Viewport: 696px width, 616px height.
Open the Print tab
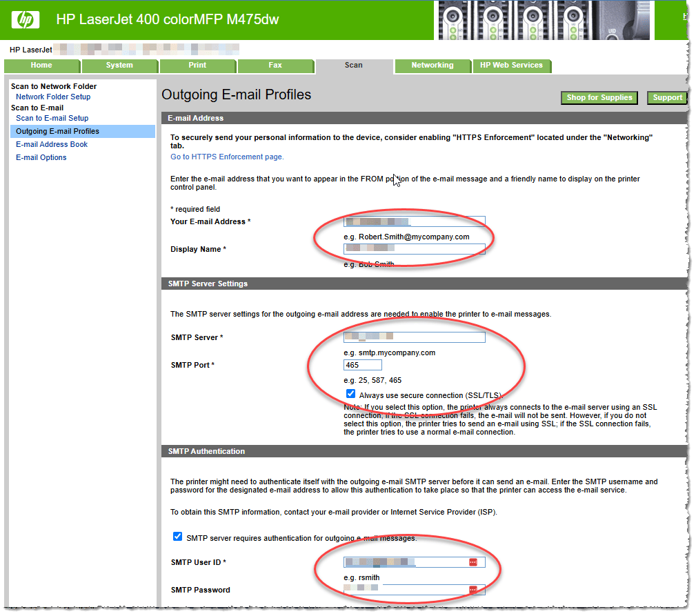tap(198, 66)
